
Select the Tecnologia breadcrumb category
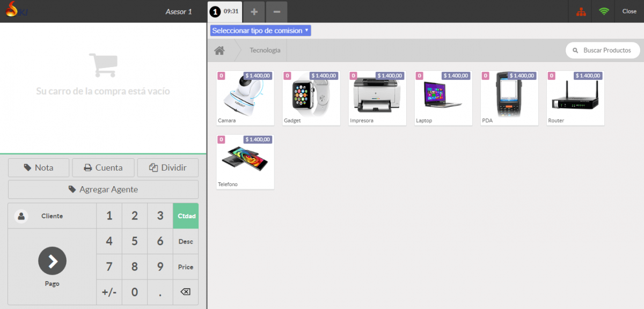pos(265,50)
